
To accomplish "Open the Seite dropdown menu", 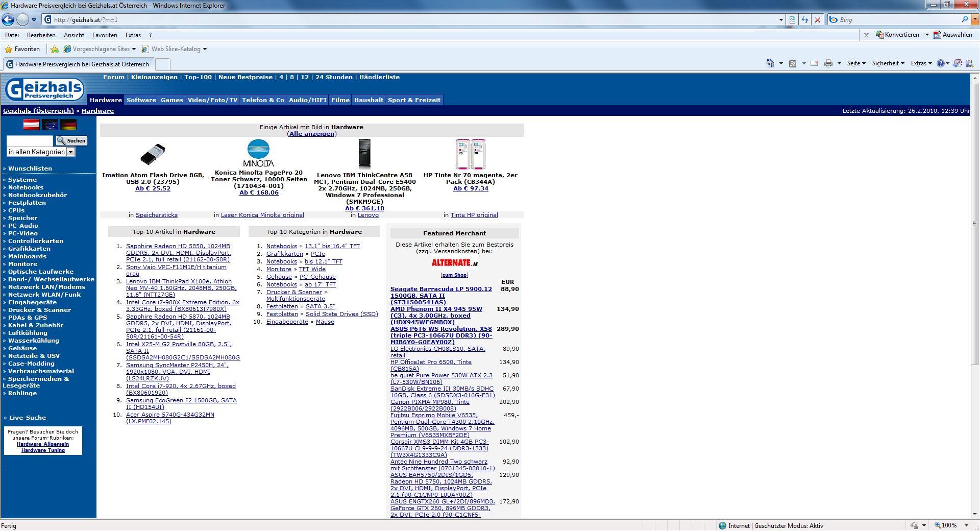I will 856,63.
